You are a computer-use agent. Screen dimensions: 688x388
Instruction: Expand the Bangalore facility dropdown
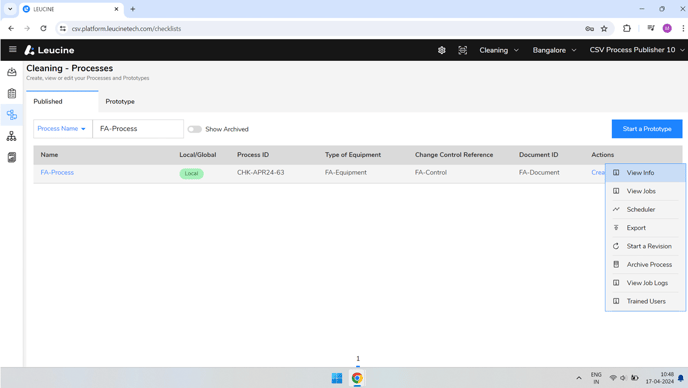554,50
